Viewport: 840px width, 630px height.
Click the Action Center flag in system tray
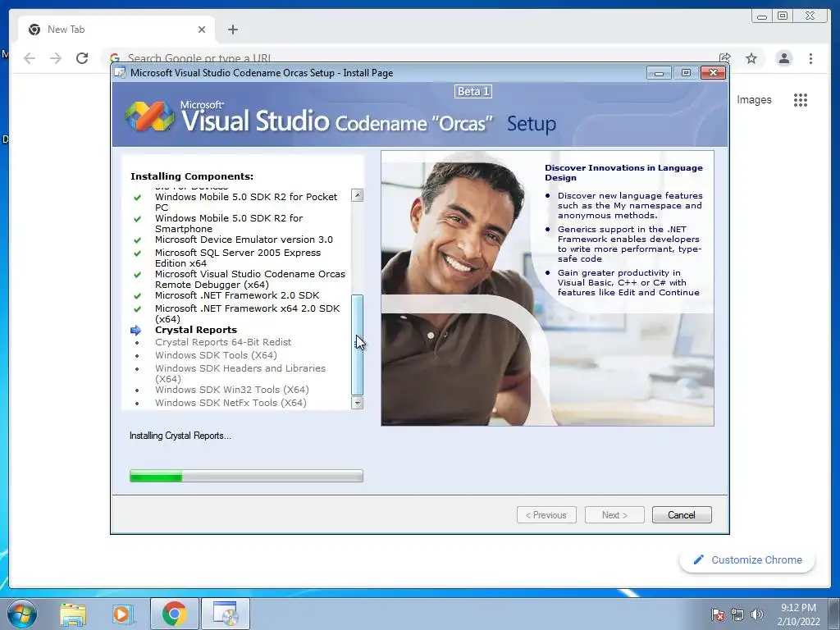pos(717,614)
